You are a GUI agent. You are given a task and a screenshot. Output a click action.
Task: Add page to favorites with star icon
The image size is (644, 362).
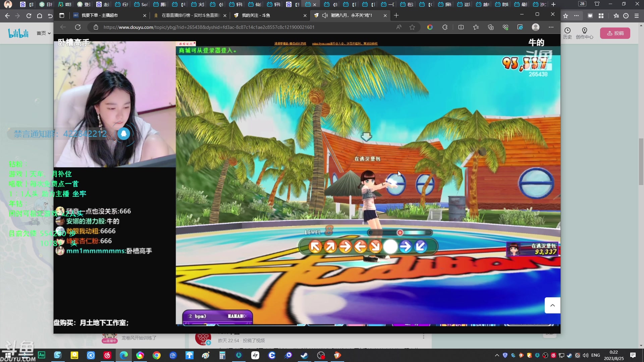click(x=412, y=27)
